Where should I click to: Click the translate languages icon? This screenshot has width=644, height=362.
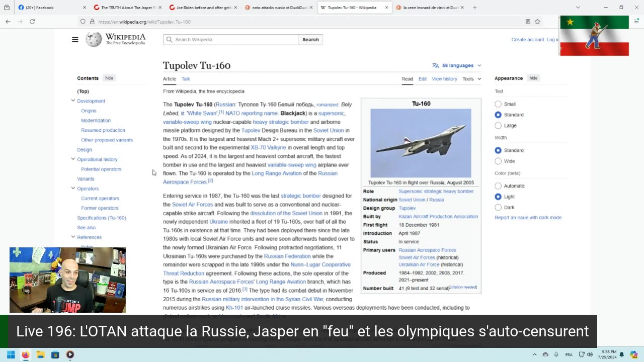(x=435, y=65)
